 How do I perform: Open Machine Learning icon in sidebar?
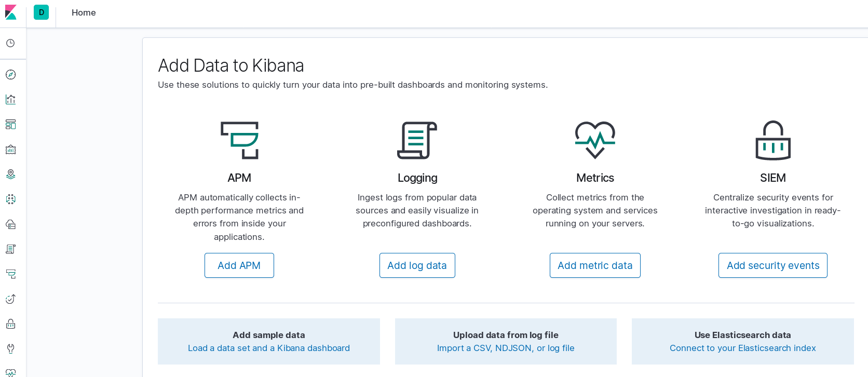tap(10, 199)
